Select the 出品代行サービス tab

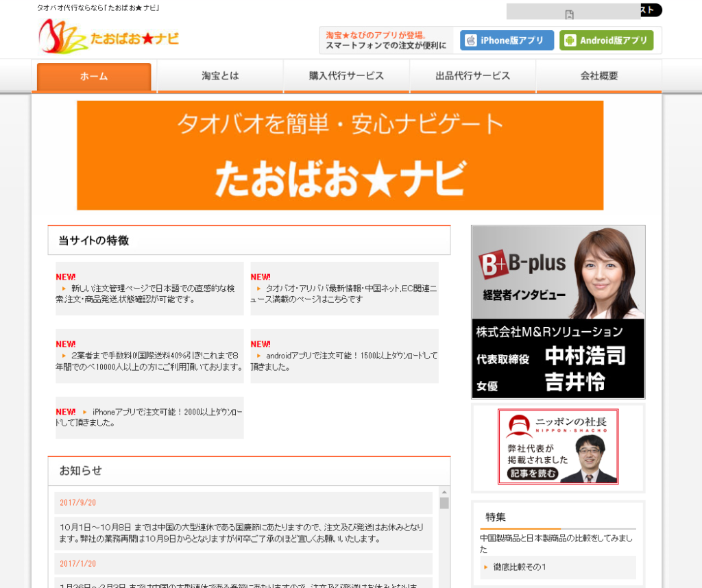[472, 76]
